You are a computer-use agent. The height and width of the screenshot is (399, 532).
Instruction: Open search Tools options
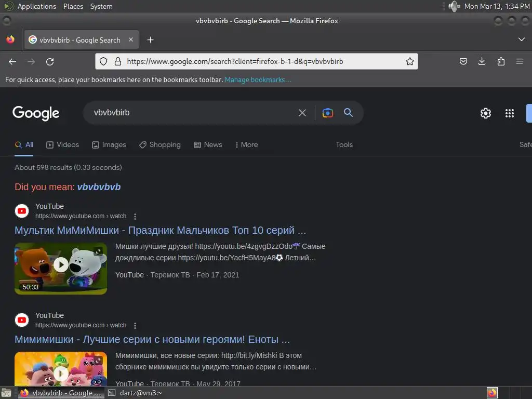click(344, 144)
